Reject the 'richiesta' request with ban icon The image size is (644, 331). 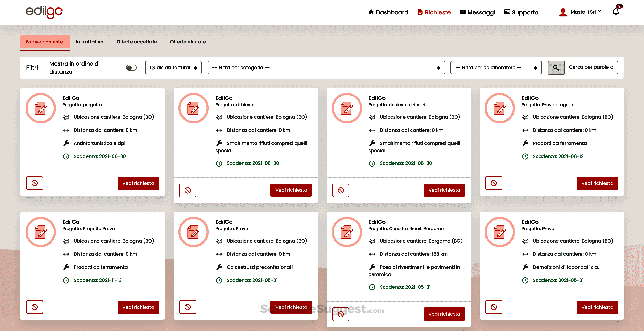[187, 190]
